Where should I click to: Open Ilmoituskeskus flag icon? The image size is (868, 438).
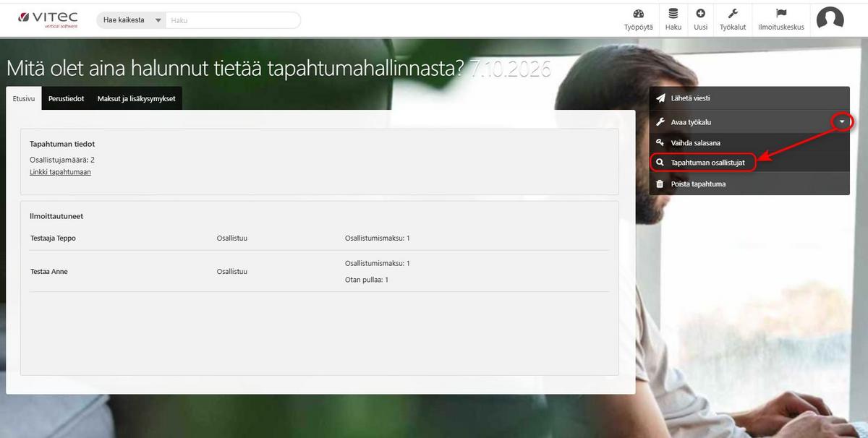780,14
